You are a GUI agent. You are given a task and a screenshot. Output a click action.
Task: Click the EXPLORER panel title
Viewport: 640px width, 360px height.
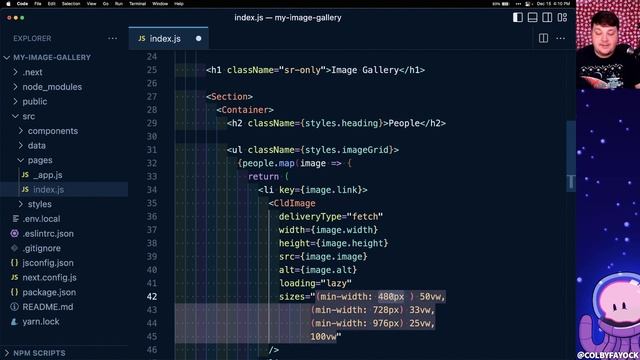pyautogui.click(x=32, y=38)
